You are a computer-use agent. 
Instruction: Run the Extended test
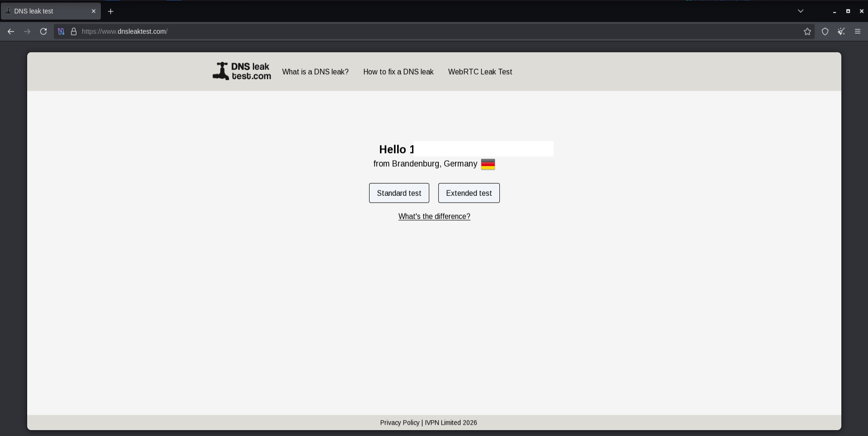pyautogui.click(x=469, y=193)
